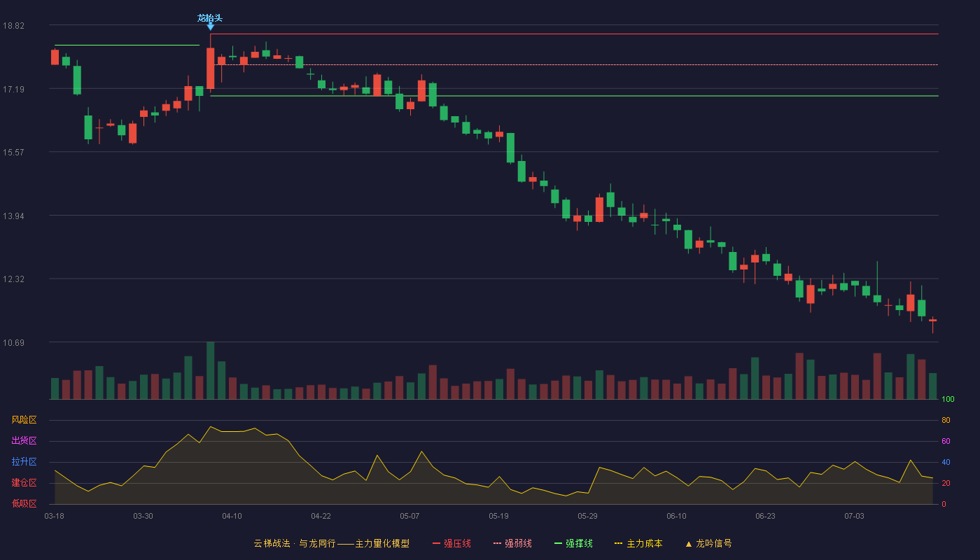Click the green dash icon beside 强撑线

[x=558, y=543]
